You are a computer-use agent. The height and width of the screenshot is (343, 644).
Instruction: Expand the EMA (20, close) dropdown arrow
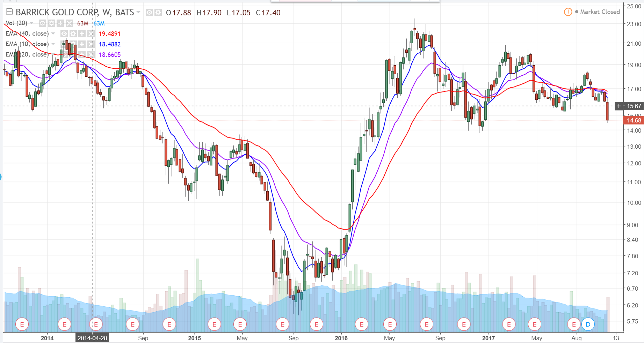[53, 54]
